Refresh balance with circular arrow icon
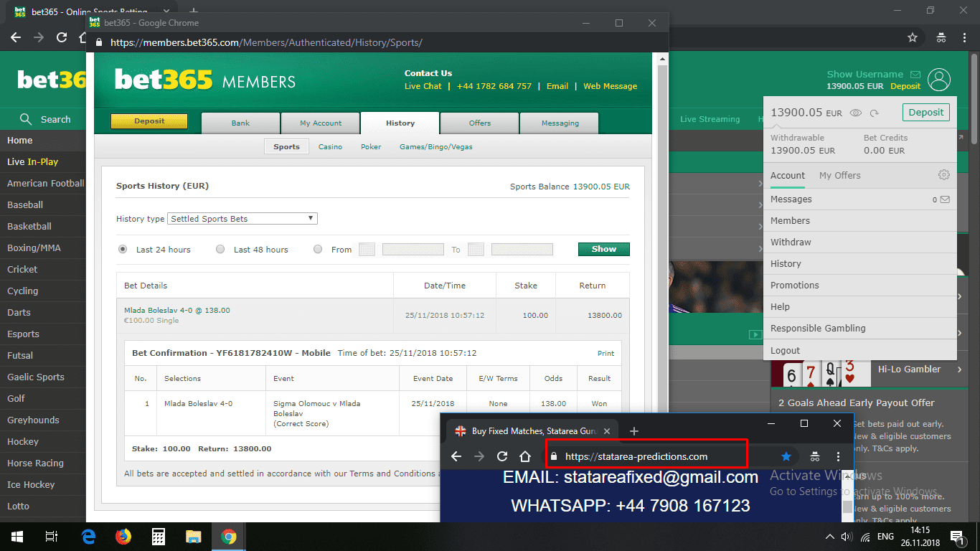 [874, 113]
